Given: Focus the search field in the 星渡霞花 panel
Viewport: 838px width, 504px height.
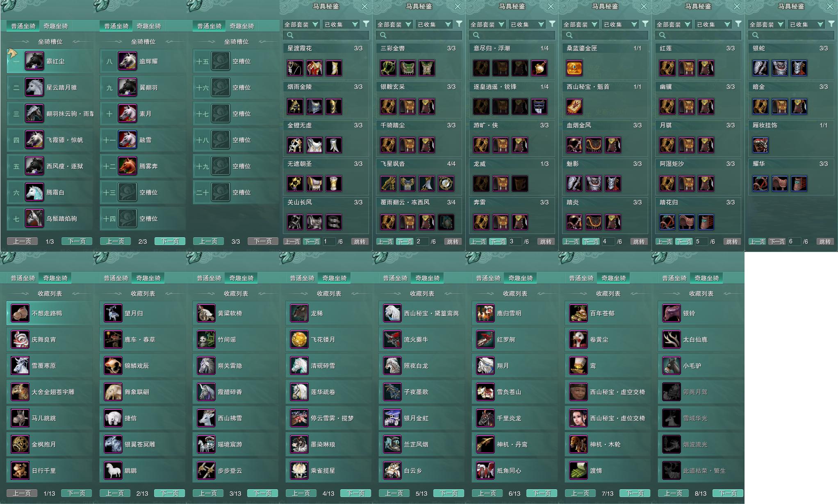Looking at the screenshot, I should (x=326, y=35).
